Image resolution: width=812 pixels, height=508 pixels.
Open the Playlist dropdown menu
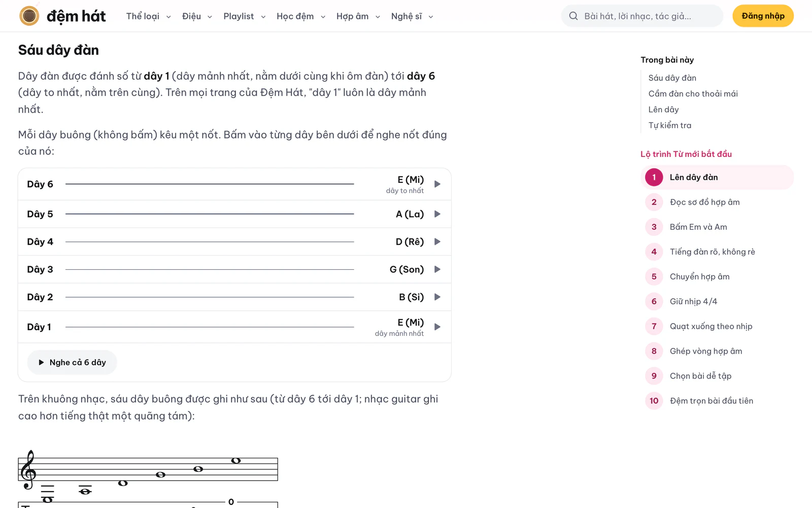point(245,16)
